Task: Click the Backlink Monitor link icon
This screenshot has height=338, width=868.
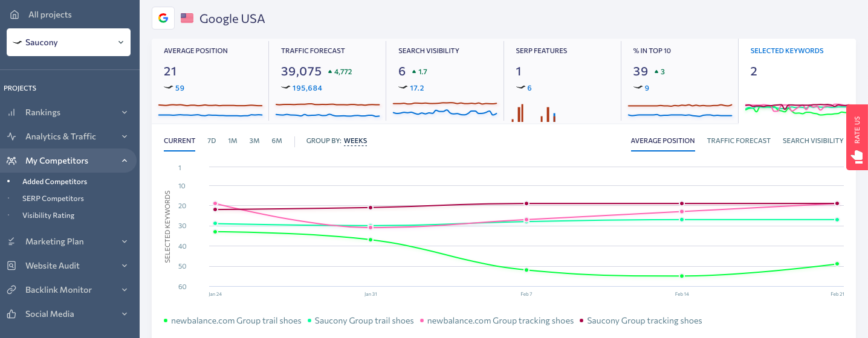Action: [11, 290]
